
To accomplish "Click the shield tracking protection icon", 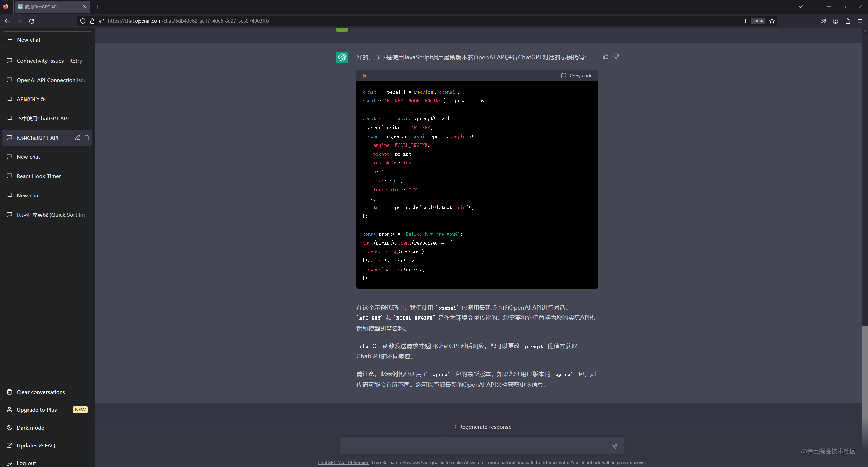I will click(83, 21).
